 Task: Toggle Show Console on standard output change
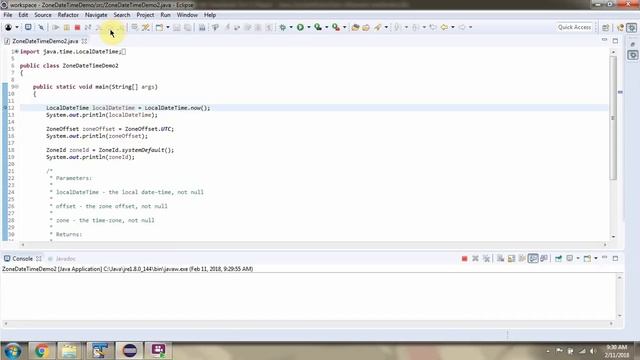(x=533, y=258)
